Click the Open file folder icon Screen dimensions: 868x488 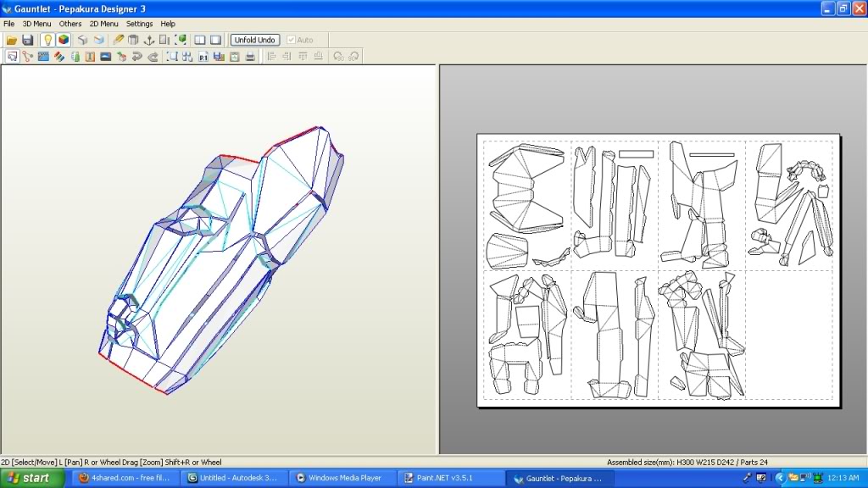pyautogui.click(x=12, y=40)
